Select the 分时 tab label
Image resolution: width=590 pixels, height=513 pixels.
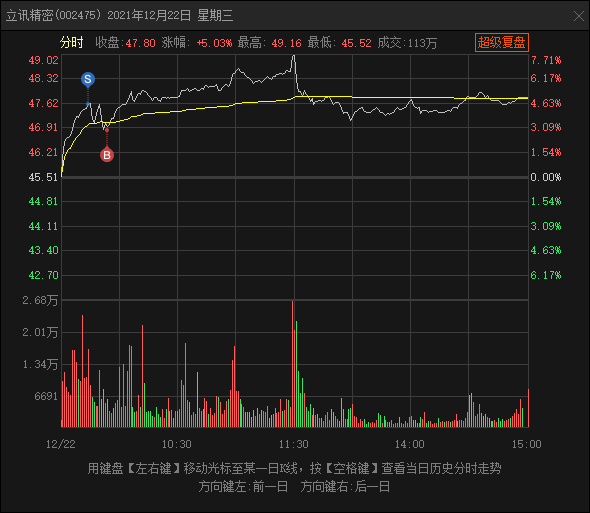pos(71,43)
